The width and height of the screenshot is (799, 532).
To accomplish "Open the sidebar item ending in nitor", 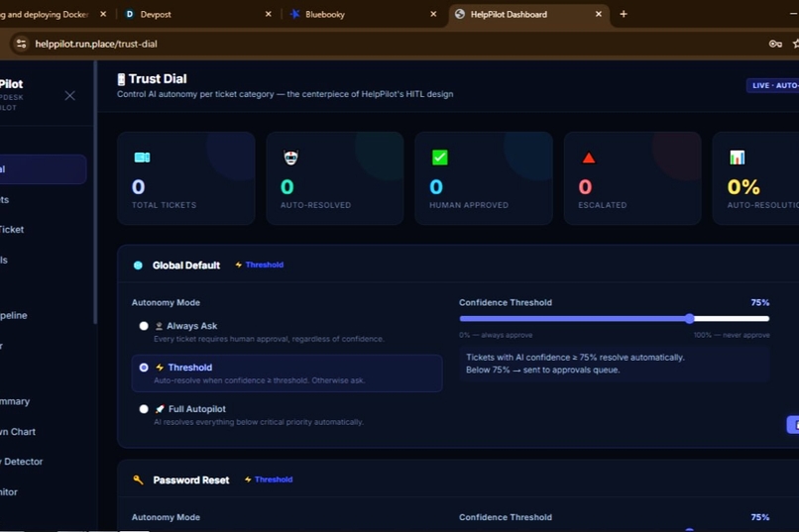I will coord(42,492).
